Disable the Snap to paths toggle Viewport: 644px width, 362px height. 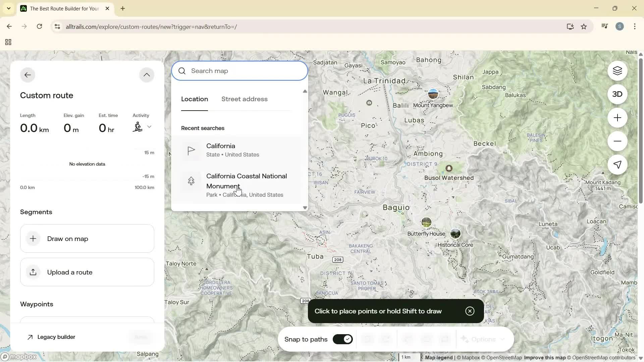342,339
